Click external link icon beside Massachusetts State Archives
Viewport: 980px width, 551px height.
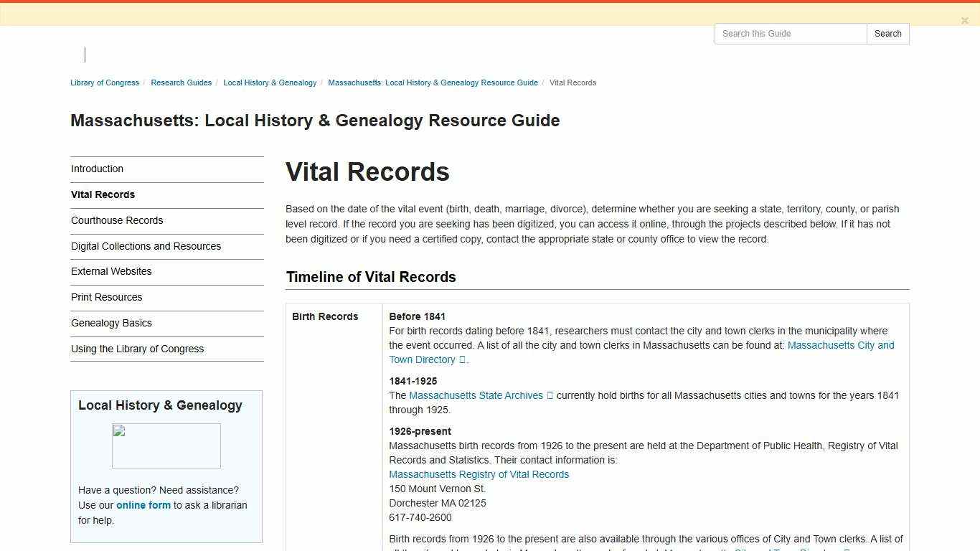tap(550, 395)
